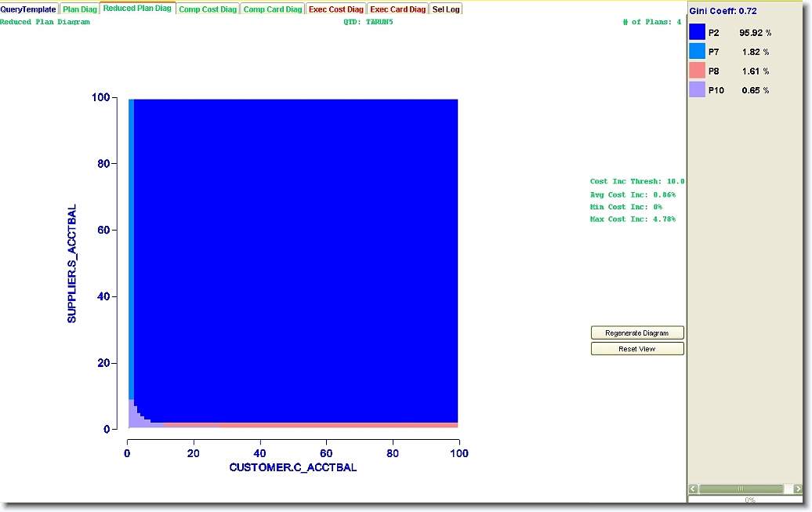Open the Comp Cost Diag tab
The width and height of the screenshot is (812, 512).
pyautogui.click(x=207, y=9)
